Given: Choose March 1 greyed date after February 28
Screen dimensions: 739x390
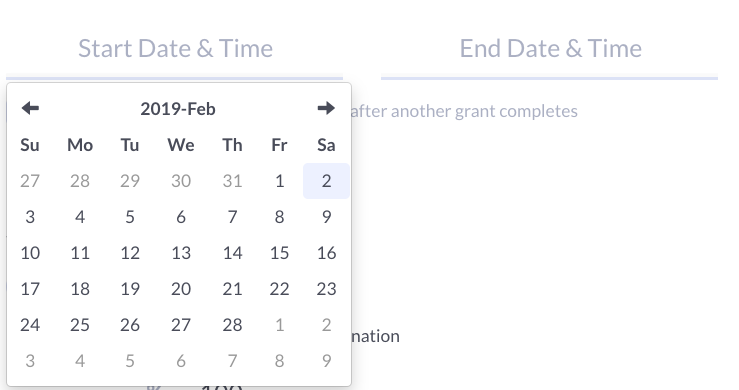Looking at the screenshot, I should click(279, 325).
